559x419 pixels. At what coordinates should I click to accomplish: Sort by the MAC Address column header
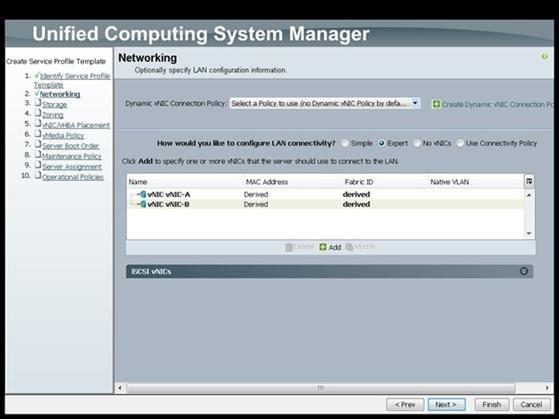(x=293, y=182)
